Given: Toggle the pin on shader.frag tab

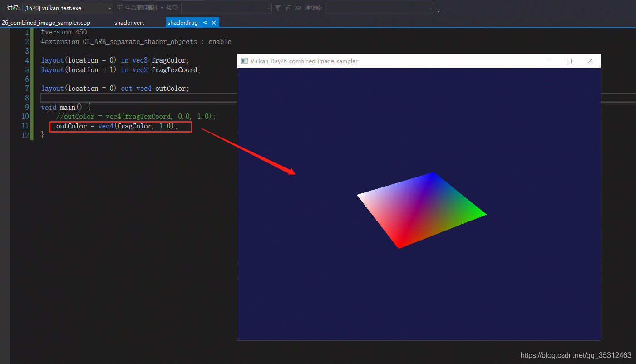Looking at the screenshot, I should tap(205, 22).
